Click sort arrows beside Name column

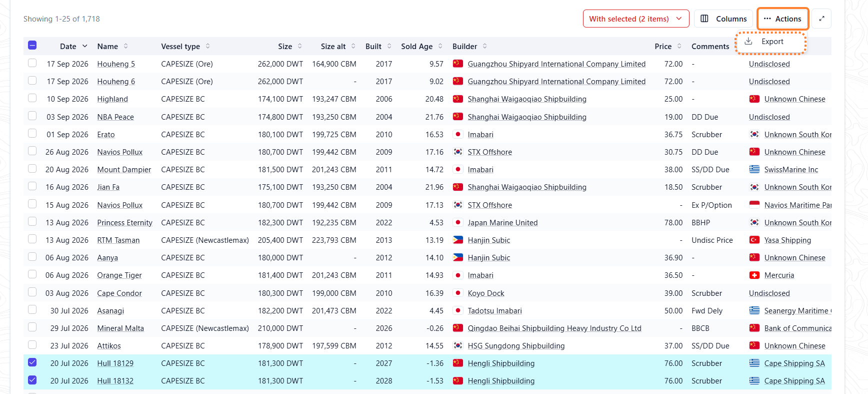(126, 46)
